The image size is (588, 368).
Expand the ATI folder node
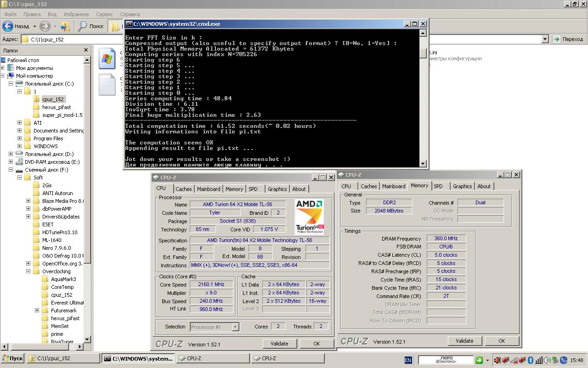click(x=19, y=123)
